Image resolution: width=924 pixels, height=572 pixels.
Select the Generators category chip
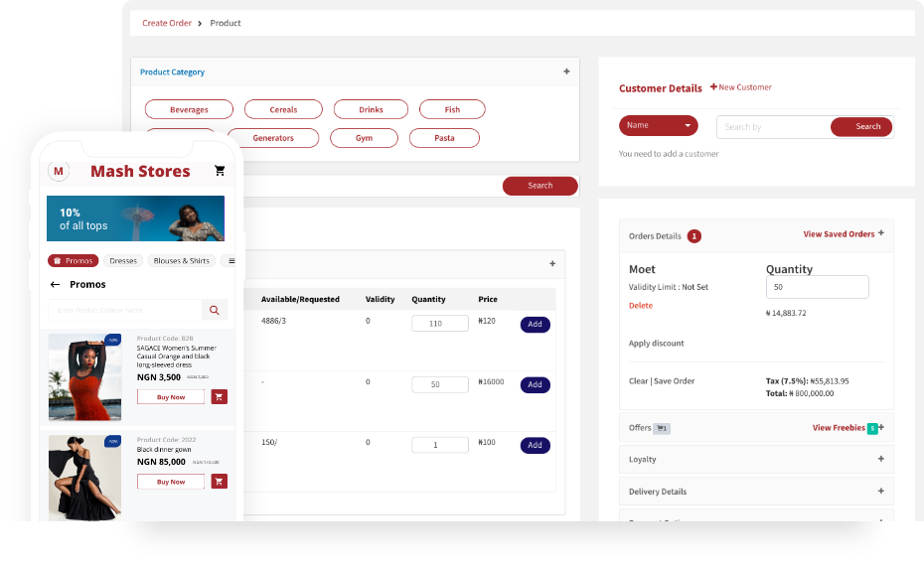273,138
